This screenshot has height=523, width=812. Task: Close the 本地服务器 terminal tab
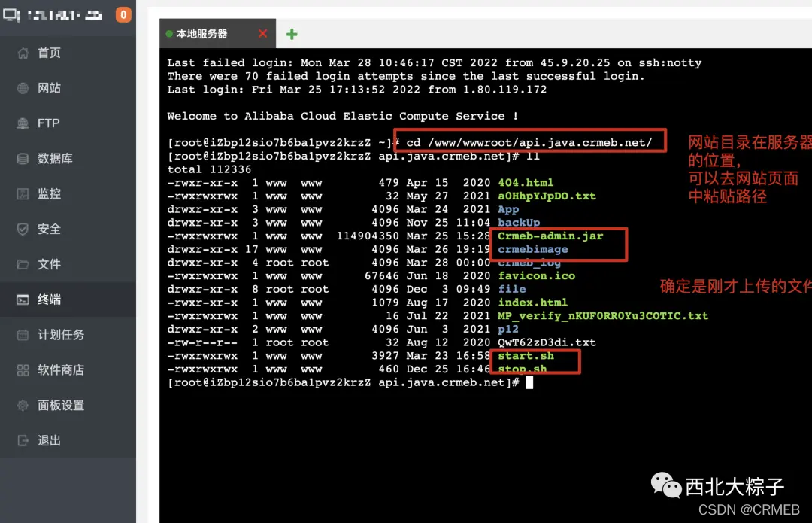click(x=262, y=34)
